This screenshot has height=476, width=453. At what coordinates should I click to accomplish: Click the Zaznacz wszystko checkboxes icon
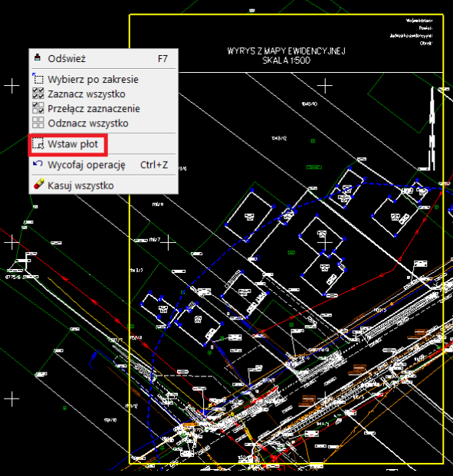[x=38, y=94]
